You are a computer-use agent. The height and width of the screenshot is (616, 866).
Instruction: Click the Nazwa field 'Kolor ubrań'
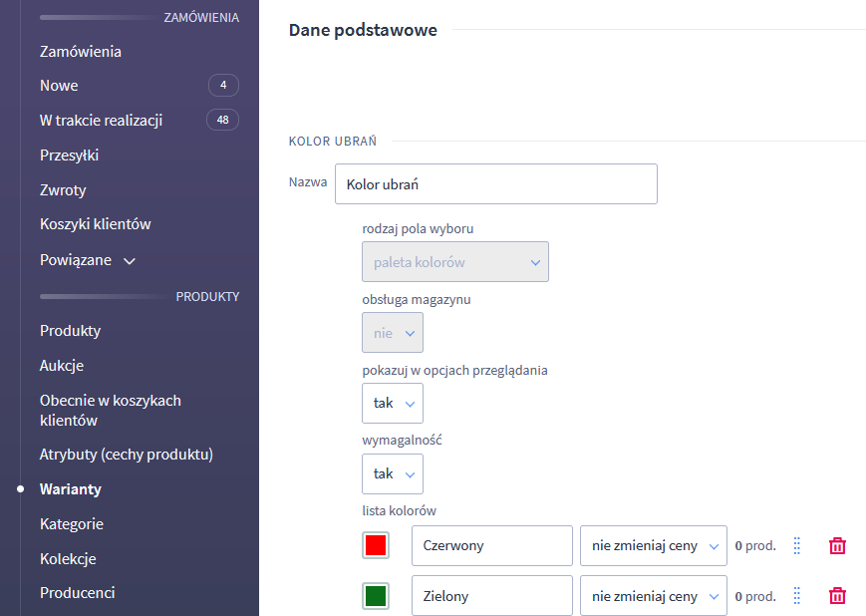pyautogui.click(x=496, y=184)
